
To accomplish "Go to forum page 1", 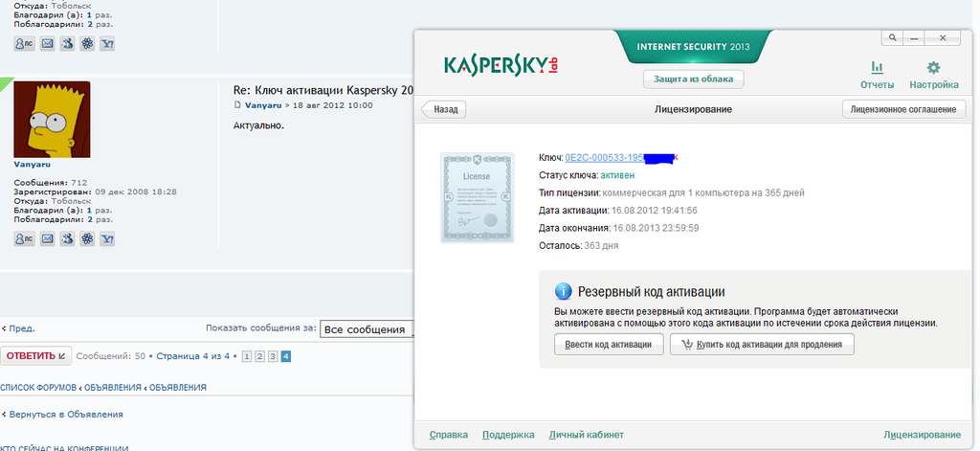I will pyautogui.click(x=247, y=356).
